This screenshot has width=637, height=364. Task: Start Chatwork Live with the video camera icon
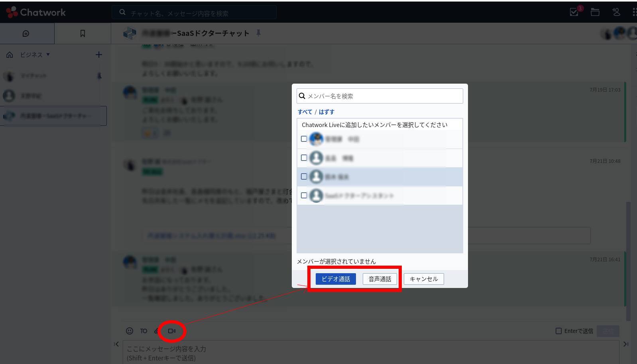[x=172, y=331]
